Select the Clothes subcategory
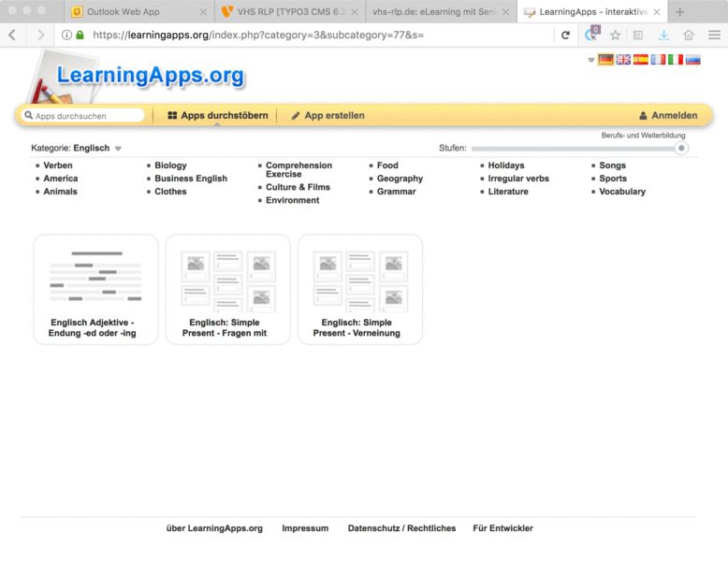The image size is (728, 561). 170,192
